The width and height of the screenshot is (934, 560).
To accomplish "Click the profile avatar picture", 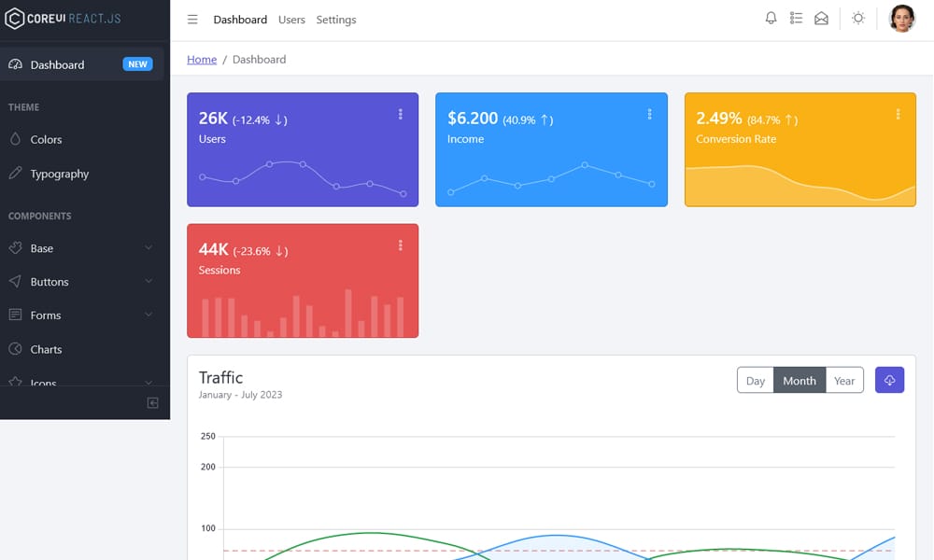I will point(901,18).
